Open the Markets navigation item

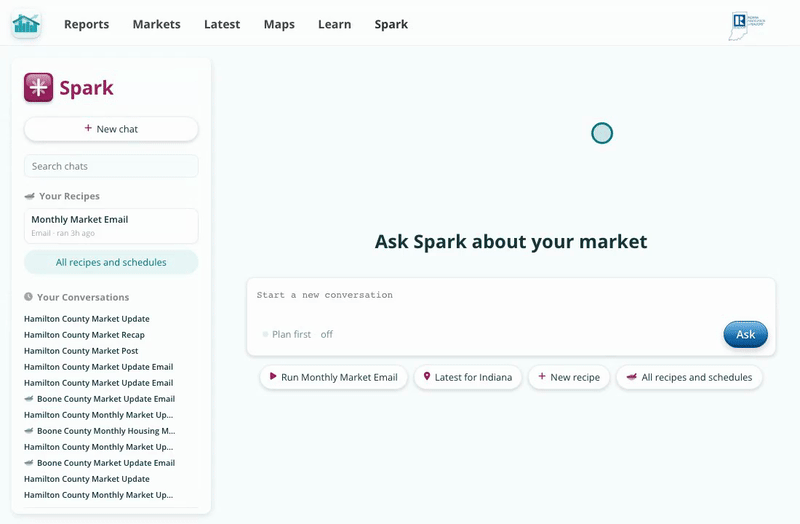pos(157,24)
